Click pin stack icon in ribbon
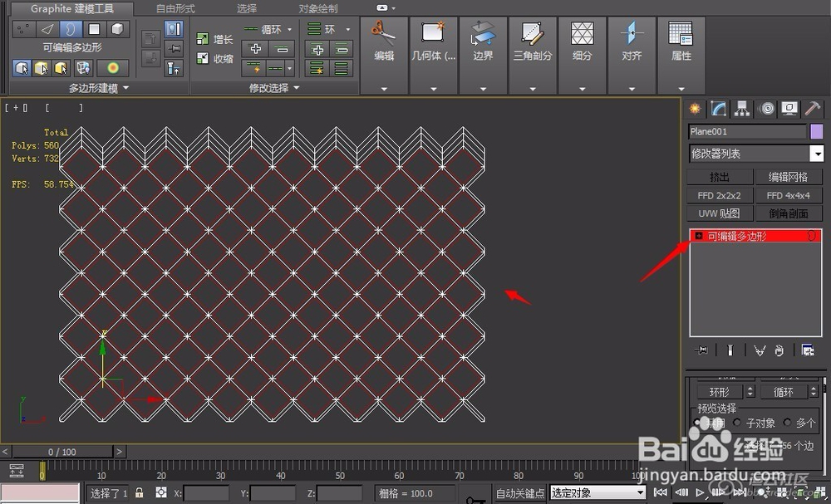831x504 pixels. click(174, 49)
